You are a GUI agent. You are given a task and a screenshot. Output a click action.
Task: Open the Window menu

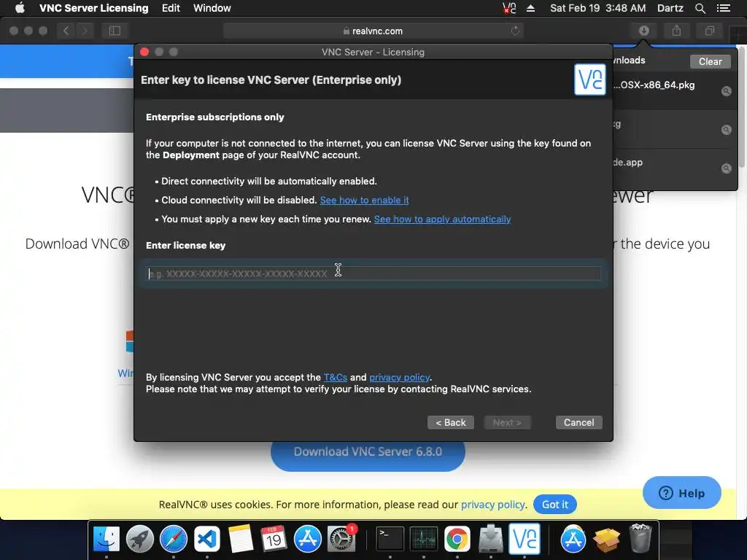212,8
